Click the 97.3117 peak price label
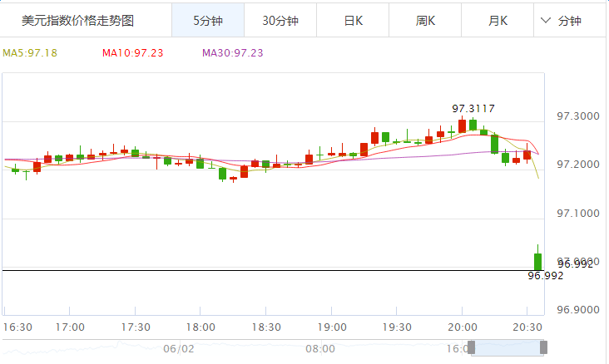This screenshot has height=364, width=609. (x=473, y=108)
